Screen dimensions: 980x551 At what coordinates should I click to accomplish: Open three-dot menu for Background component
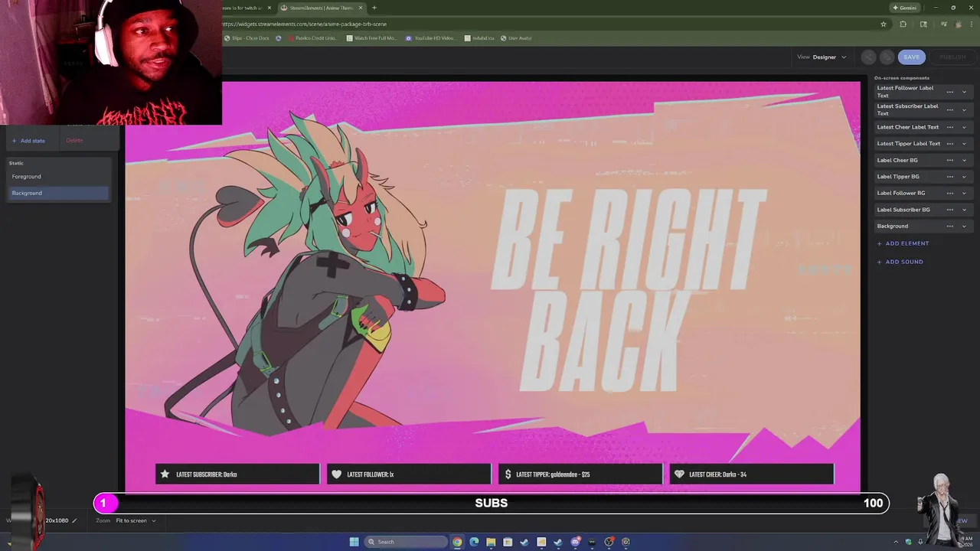[949, 226]
